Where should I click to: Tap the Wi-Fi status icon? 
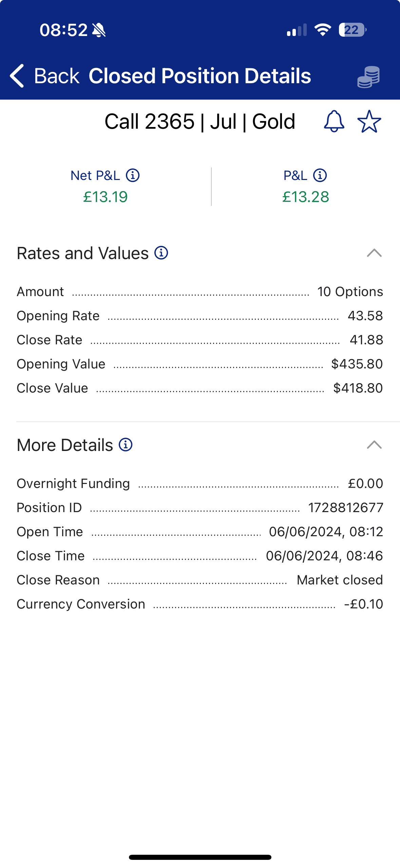click(x=322, y=30)
